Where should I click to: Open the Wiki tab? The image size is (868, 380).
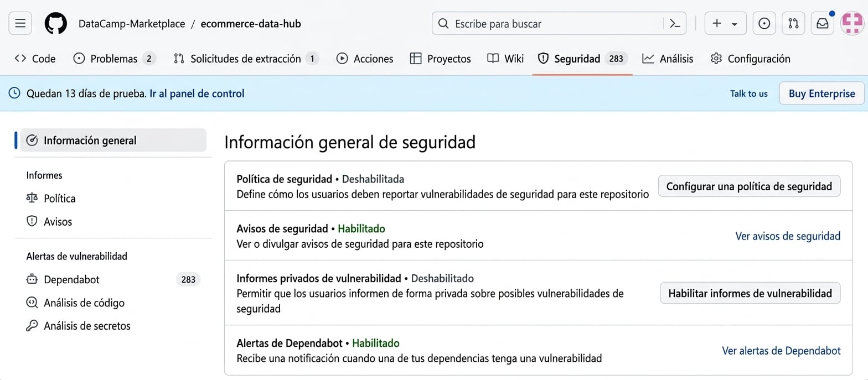point(505,59)
